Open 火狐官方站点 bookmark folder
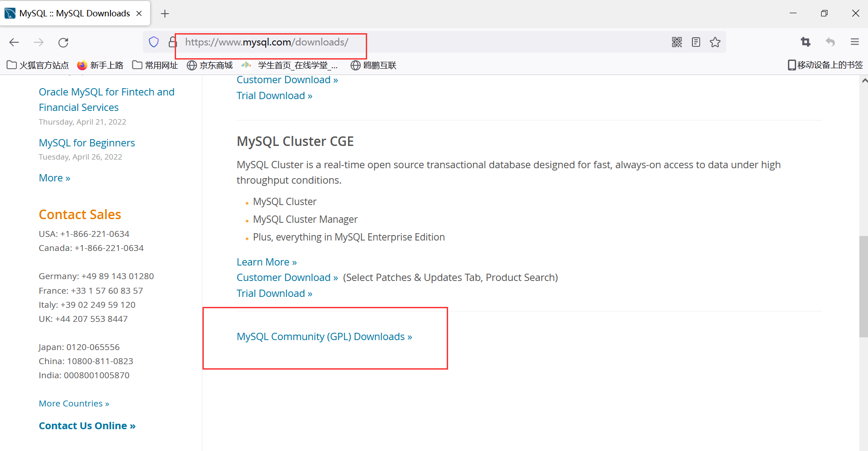 click(38, 65)
